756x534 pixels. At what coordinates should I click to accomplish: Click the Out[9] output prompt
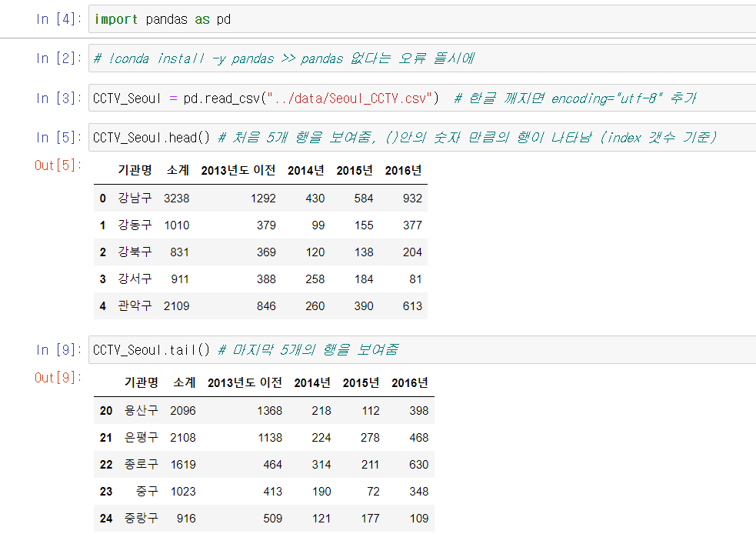tap(58, 378)
